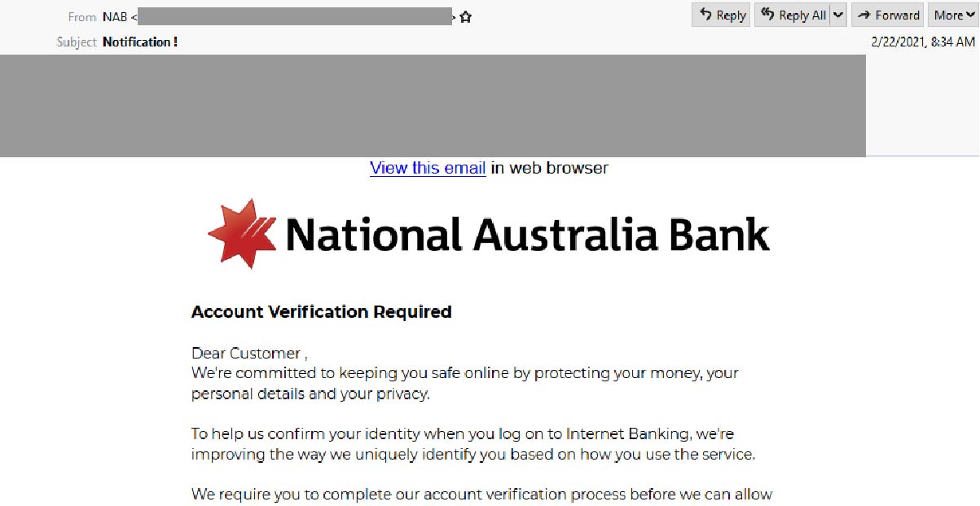Click the large gray redacted header block
980x506 pixels.
tap(433, 105)
